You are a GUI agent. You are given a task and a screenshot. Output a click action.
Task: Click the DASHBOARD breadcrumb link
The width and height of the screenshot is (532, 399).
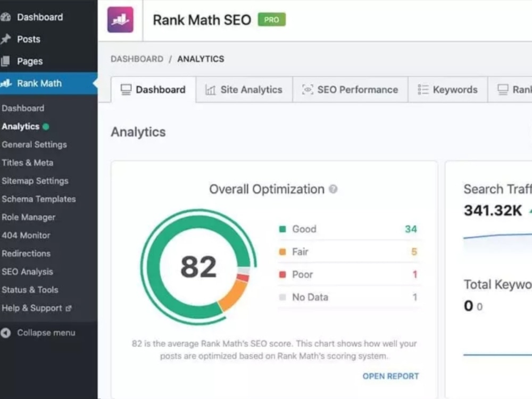pyautogui.click(x=137, y=59)
